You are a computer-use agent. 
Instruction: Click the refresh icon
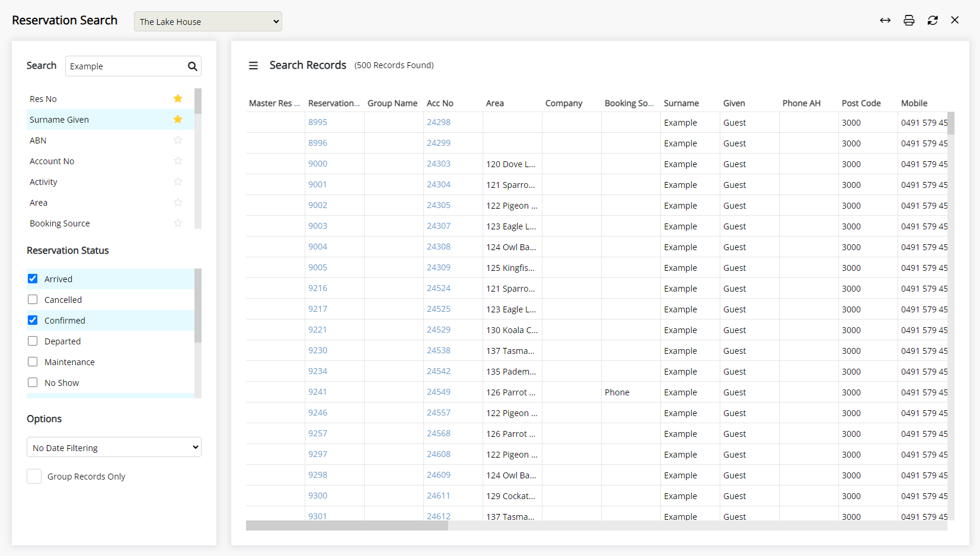pos(933,20)
